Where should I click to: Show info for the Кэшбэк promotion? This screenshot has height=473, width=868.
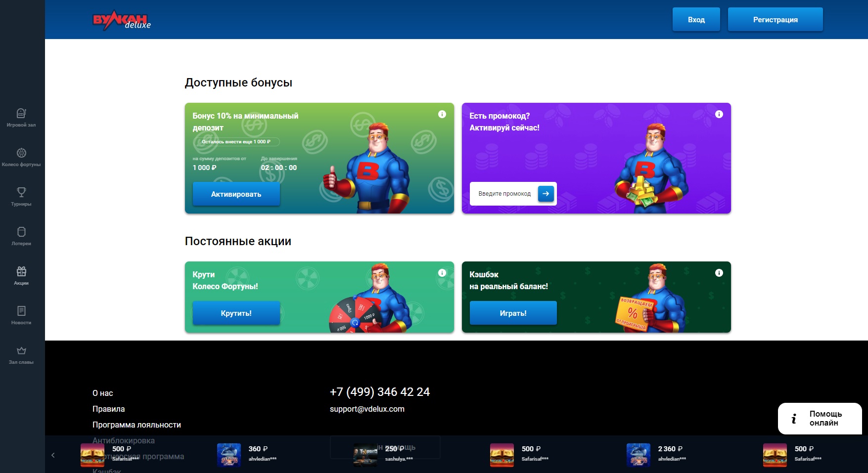pyautogui.click(x=719, y=273)
